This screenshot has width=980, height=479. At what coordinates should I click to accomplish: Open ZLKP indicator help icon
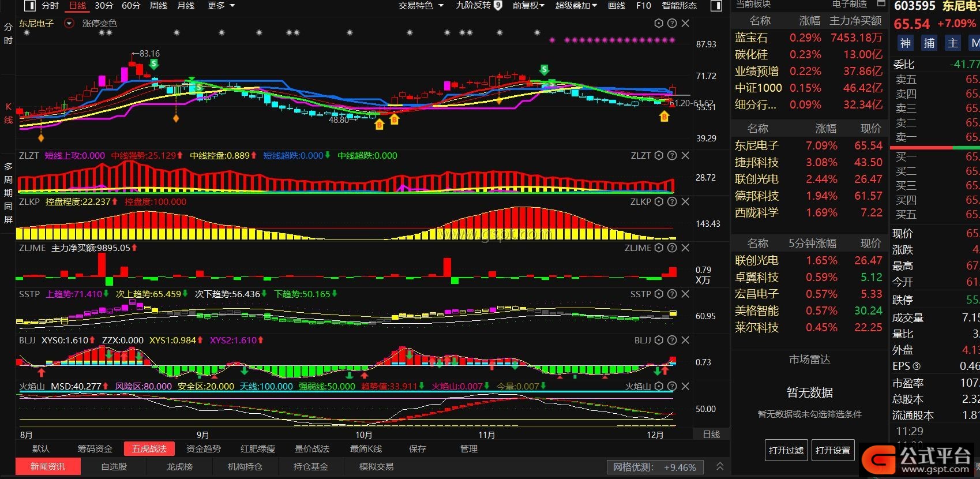672,201
